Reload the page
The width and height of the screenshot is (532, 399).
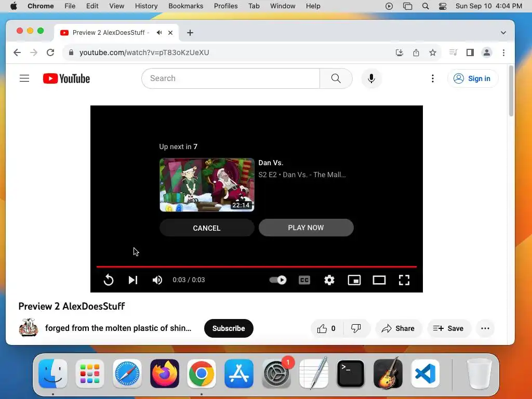(50, 52)
